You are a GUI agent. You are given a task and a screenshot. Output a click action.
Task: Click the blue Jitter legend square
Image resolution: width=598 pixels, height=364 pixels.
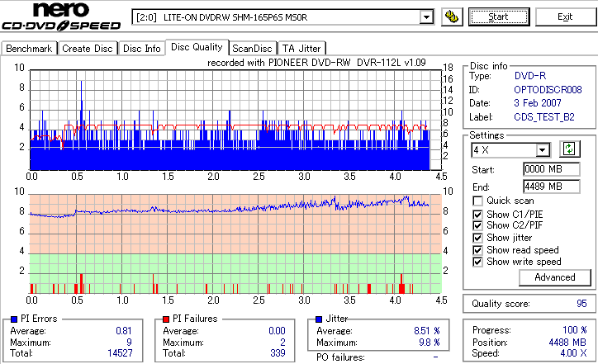[319, 319]
